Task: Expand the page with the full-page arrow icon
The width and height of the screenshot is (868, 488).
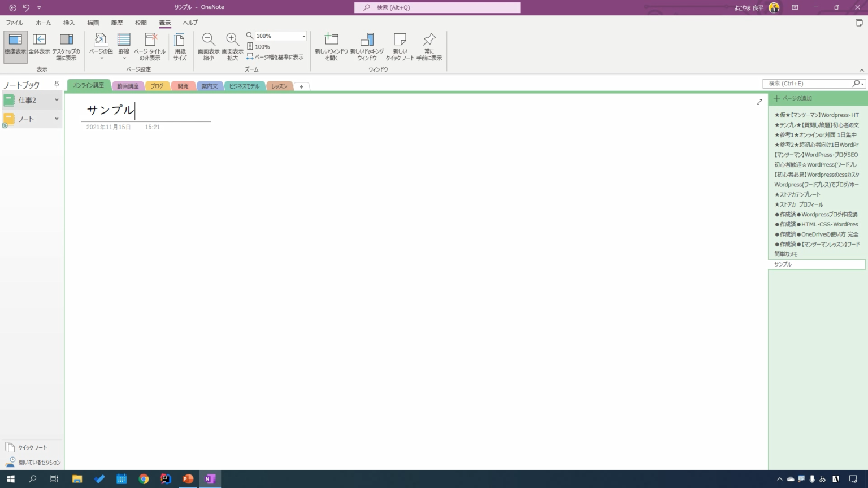Action: [x=759, y=102]
